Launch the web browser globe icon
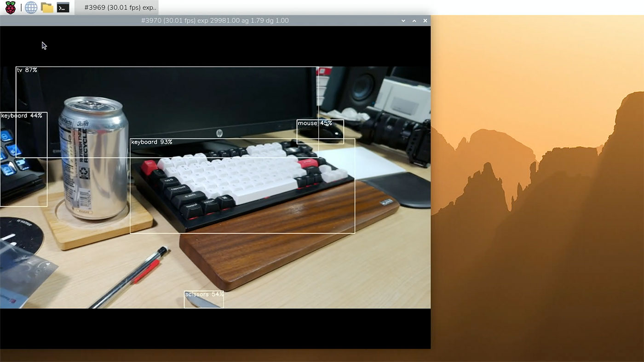 point(31,7)
